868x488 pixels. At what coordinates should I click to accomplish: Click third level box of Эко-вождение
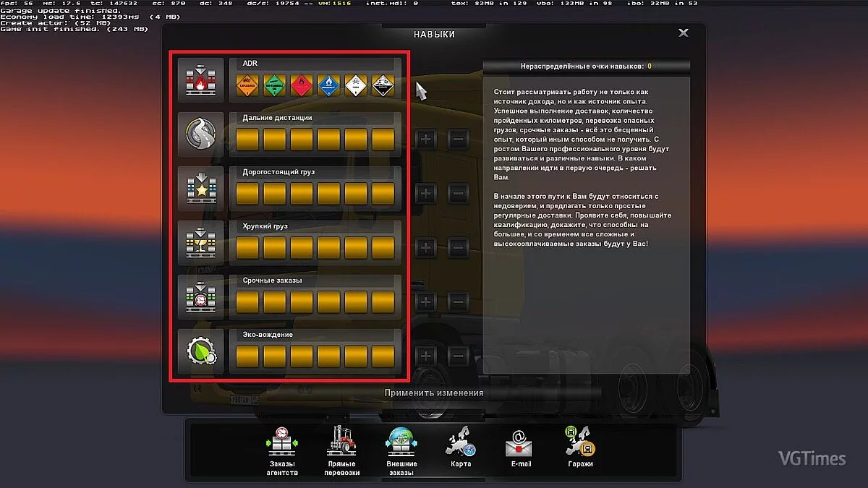click(x=302, y=356)
